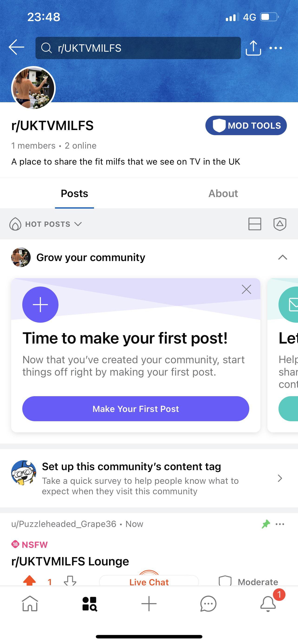The image size is (298, 644).
Task: Tap the r/UKTVMILFS search field
Action: pos(138,48)
